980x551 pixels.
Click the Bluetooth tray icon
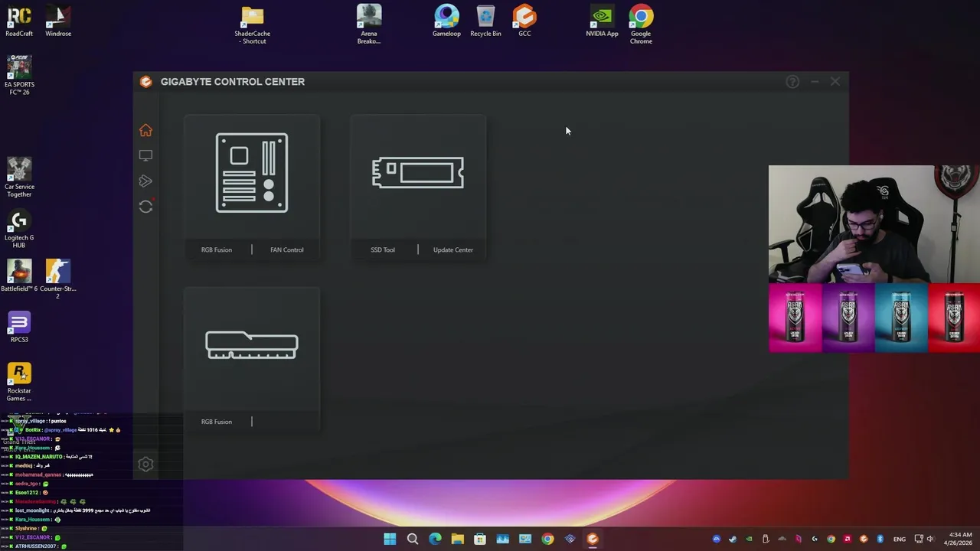coord(880,539)
